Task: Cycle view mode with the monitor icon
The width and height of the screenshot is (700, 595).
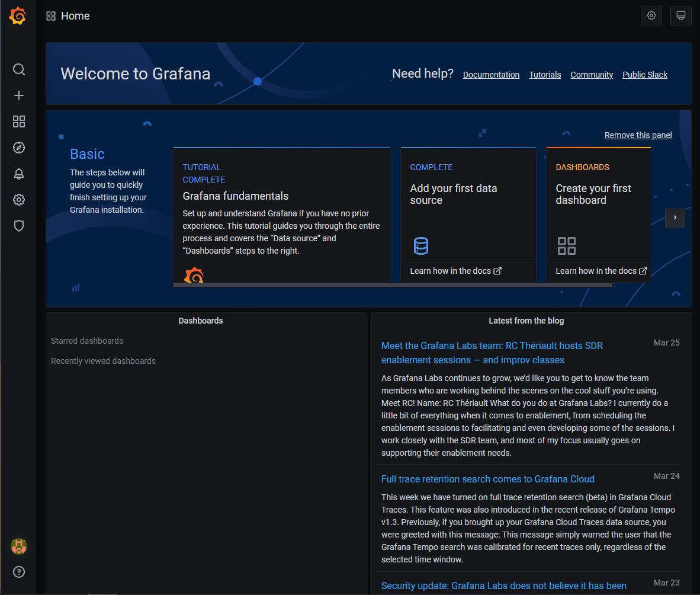Action: pyautogui.click(x=681, y=15)
